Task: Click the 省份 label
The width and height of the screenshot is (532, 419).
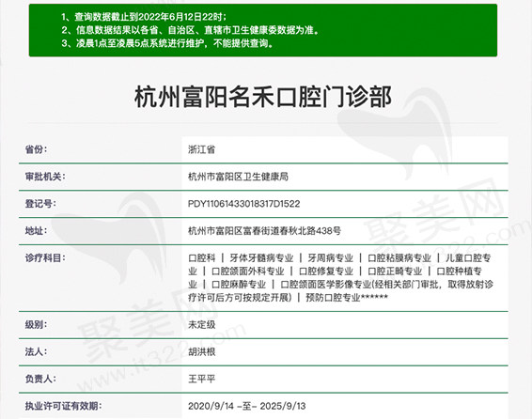Action: [x=36, y=149]
